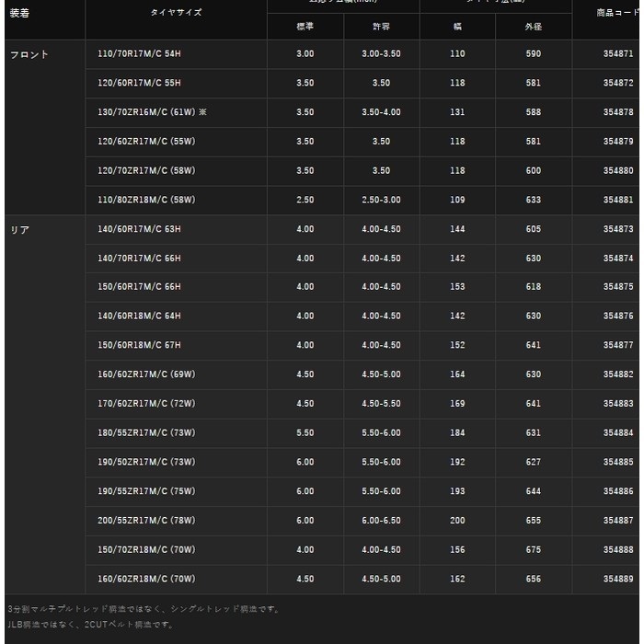644x644 pixels.
Task: Select tire size 180/55ZR17M/C (73W)
Action: point(146,433)
